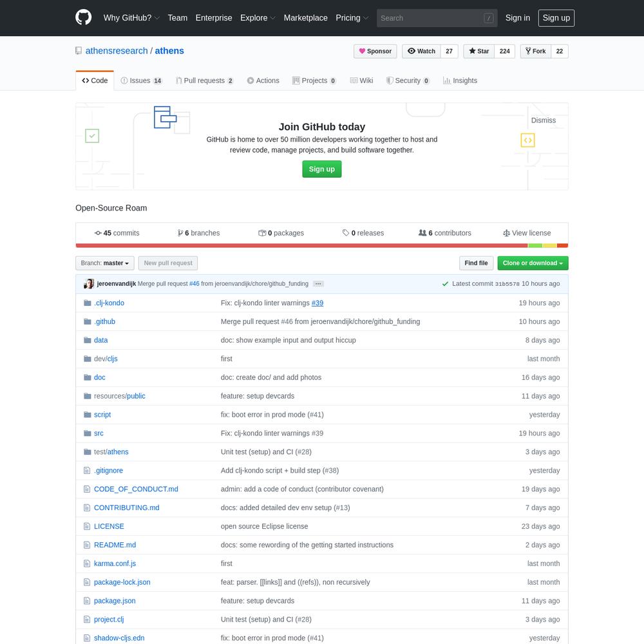Open the Enterprise menu item
This screenshot has width=644, height=644.
pyautogui.click(x=214, y=18)
